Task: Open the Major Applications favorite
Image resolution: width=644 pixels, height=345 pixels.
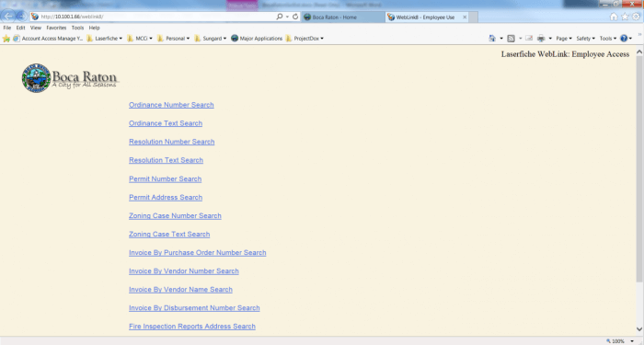Action: tap(257, 39)
